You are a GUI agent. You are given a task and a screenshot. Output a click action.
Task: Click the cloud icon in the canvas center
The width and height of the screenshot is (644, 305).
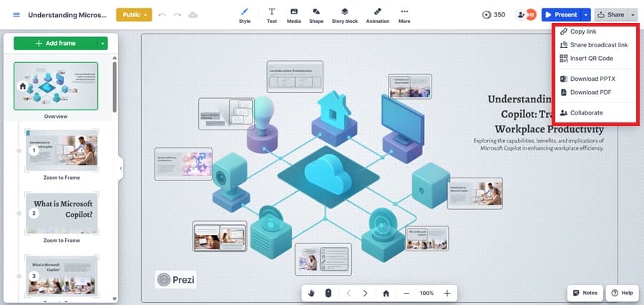[x=328, y=173]
